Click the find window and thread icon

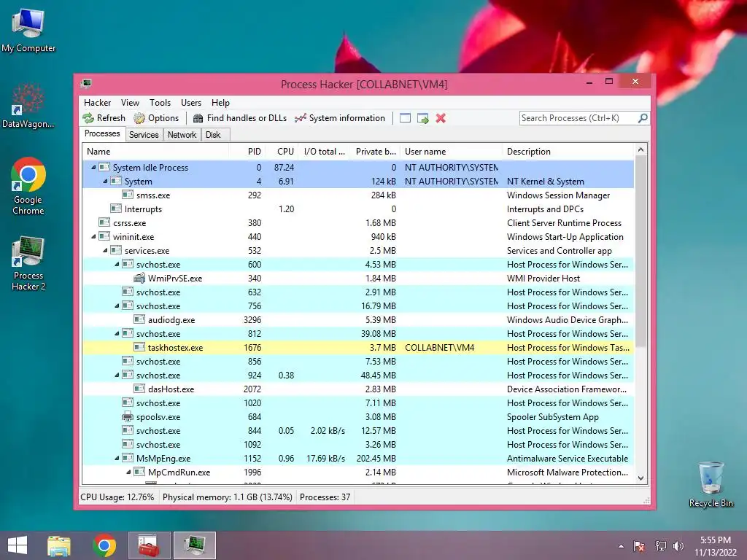[422, 118]
